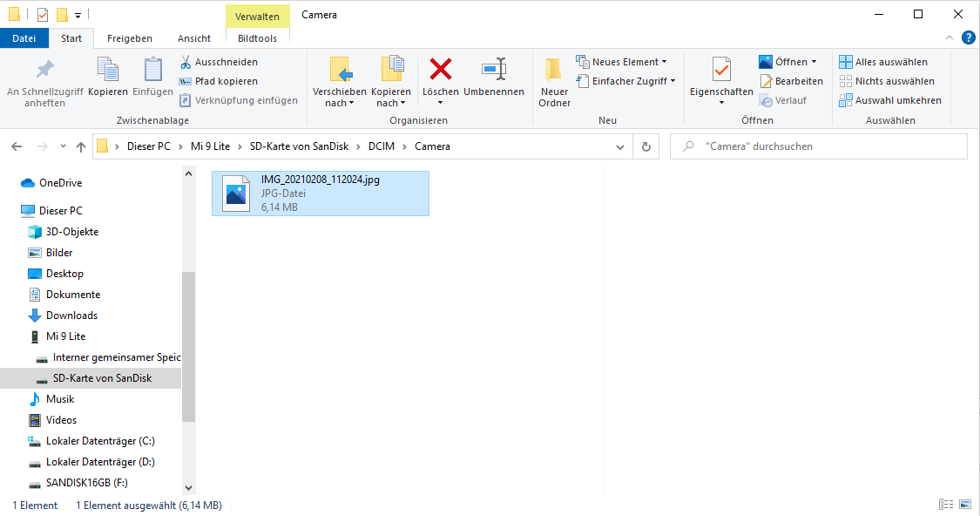Pin to Schnellzugriff with pin icon

pos(44,83)
